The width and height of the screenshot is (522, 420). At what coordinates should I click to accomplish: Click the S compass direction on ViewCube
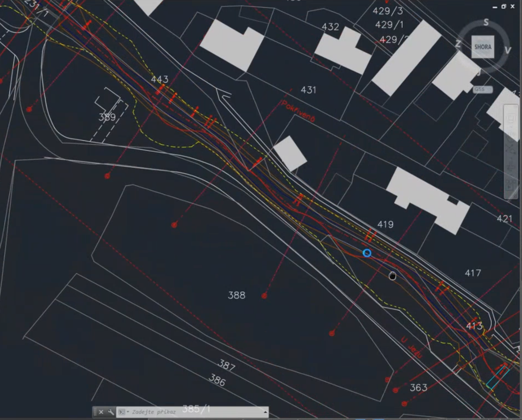point(486,22)
